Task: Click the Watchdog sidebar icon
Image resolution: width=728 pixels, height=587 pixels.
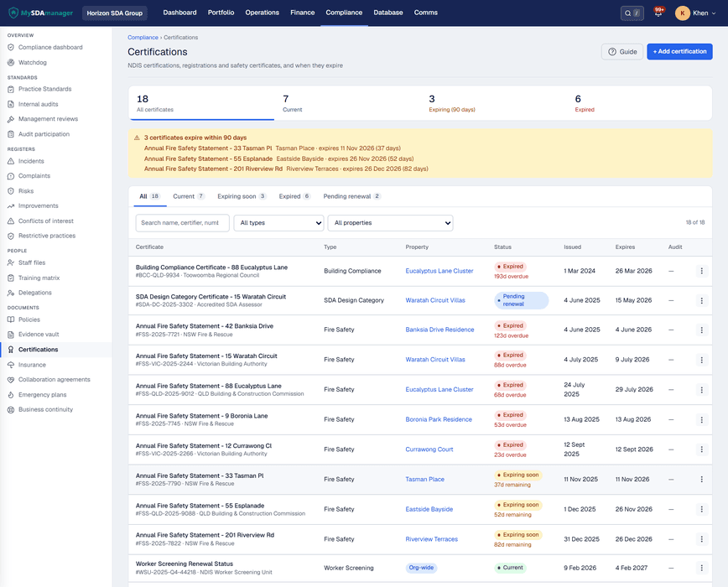Action: pyautogui.click(x=11, y=62)
